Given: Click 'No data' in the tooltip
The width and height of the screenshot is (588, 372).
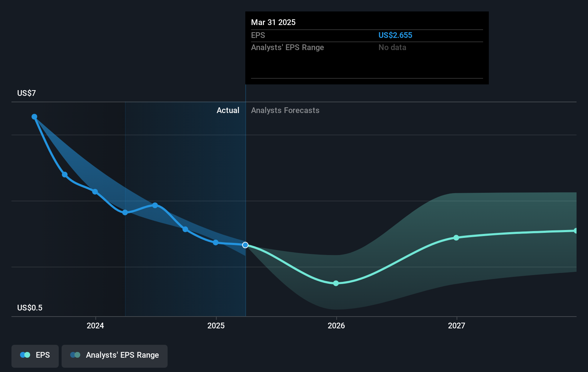Looking at the screenshot, I should click(x=392, y=47).
